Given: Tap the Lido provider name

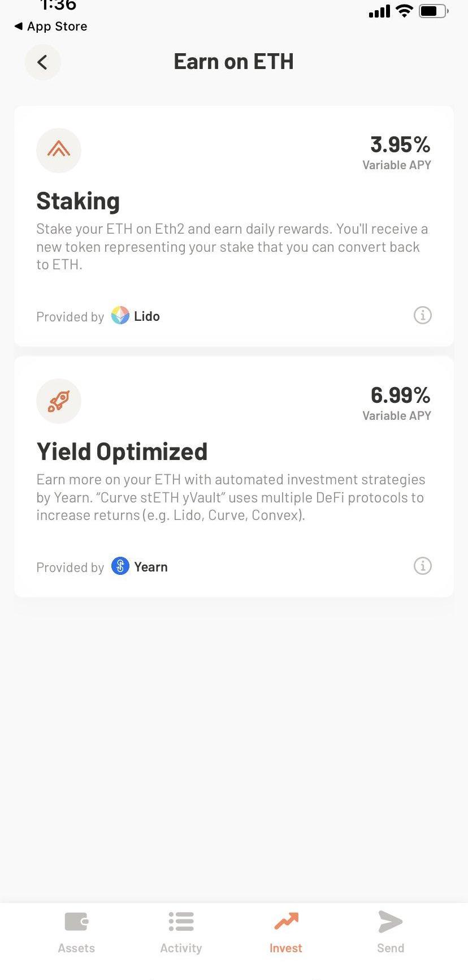Looking at the screenshot, I should (x=147, y=316).
